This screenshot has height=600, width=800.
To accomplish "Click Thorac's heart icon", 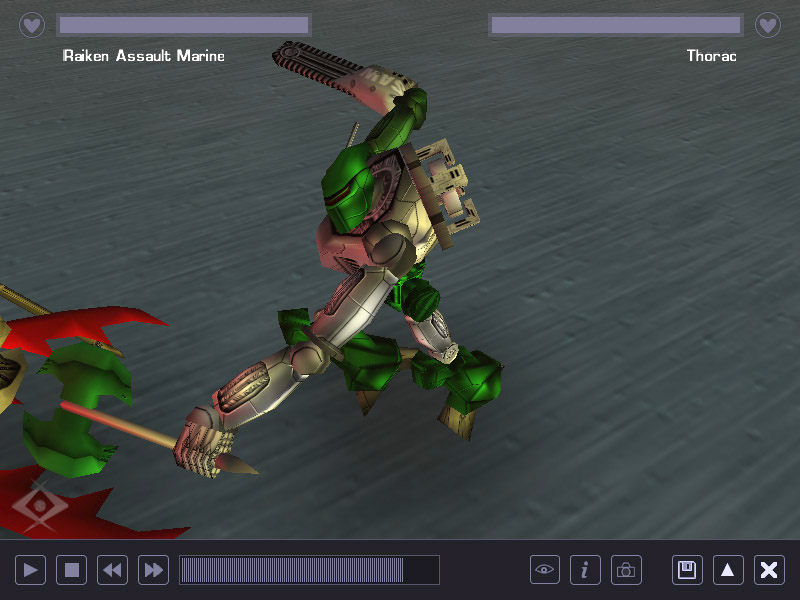I will pyautogui.click(x=768, y=24).
